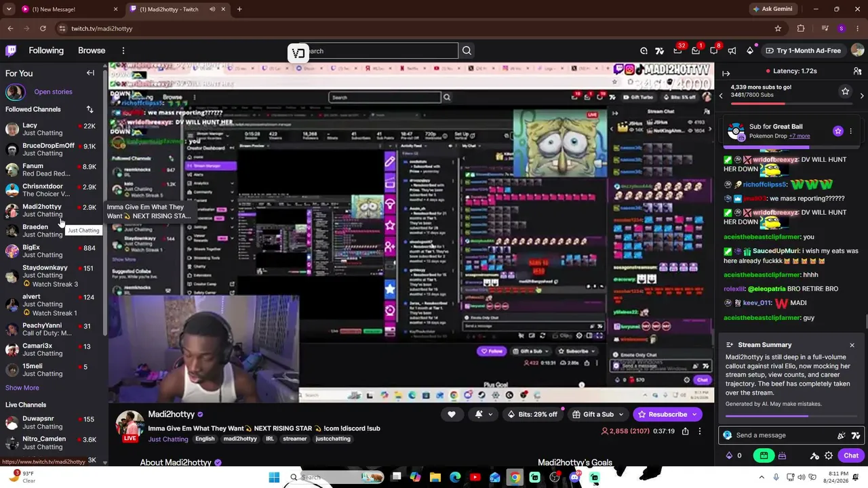This screenshot has width=868, height=488.
Task: Click the heart follow button
Action: [452, 414]
